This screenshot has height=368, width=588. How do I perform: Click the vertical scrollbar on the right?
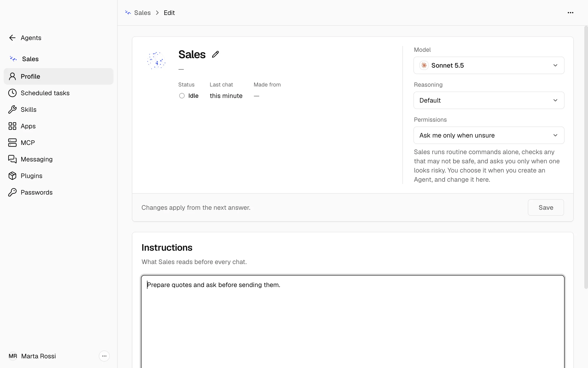point(586,157)
